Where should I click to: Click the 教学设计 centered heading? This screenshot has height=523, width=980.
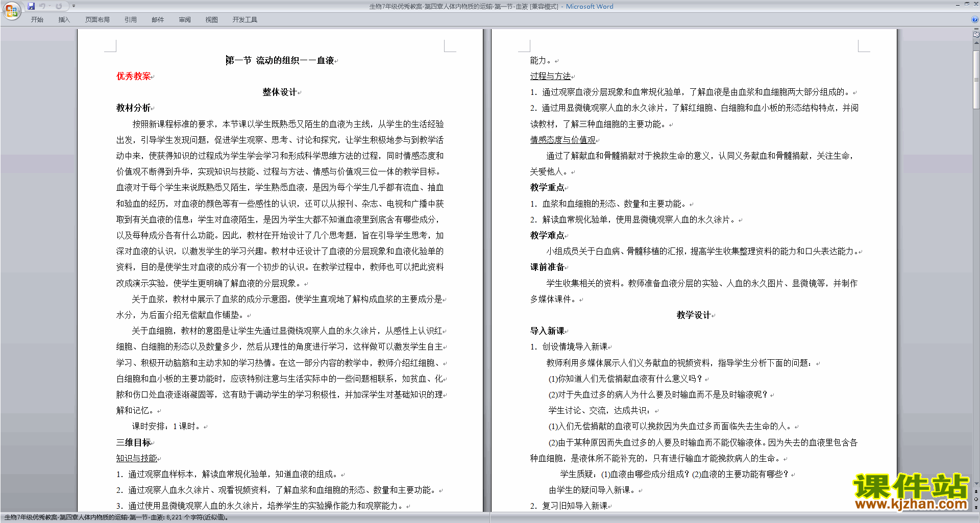pyautogui.click(x=694, y=315)
